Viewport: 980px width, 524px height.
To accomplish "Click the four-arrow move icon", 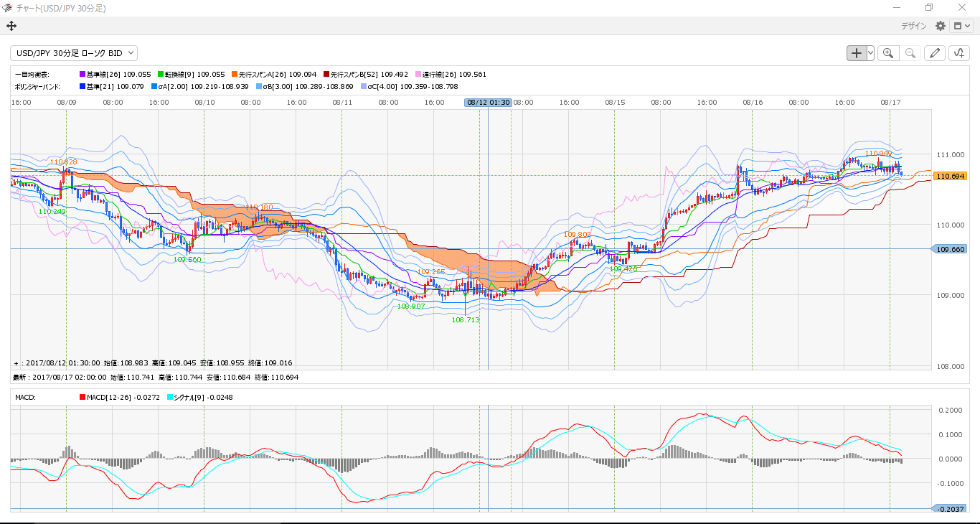I will pos(11,26).
